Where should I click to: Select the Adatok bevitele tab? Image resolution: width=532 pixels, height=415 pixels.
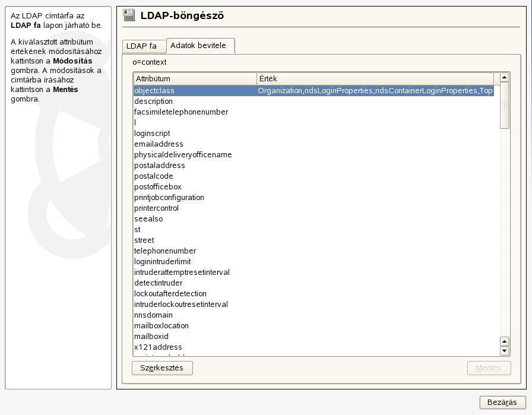tap(201, 46)
